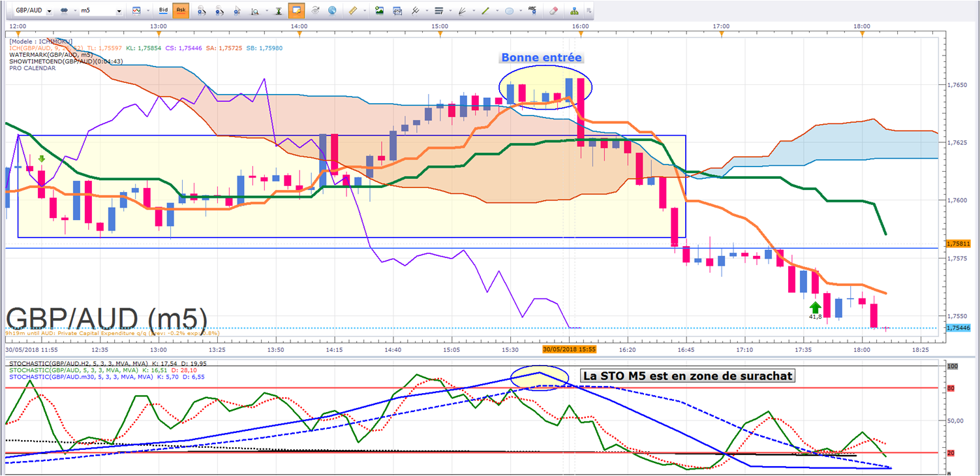Select the green trend line tool
Image resolution: width=980 pixels, height=476 pixels.
pos(485,11)
